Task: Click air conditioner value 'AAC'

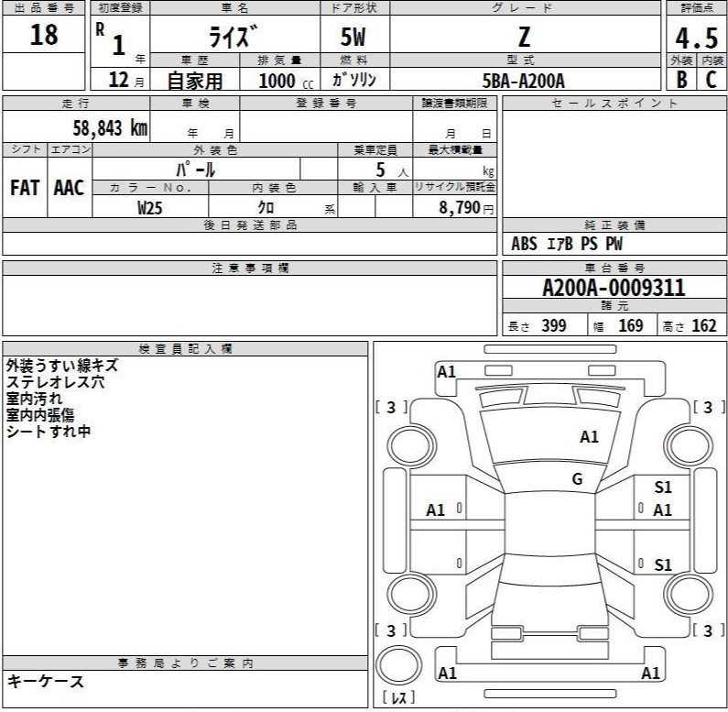Action: [69, 188]
